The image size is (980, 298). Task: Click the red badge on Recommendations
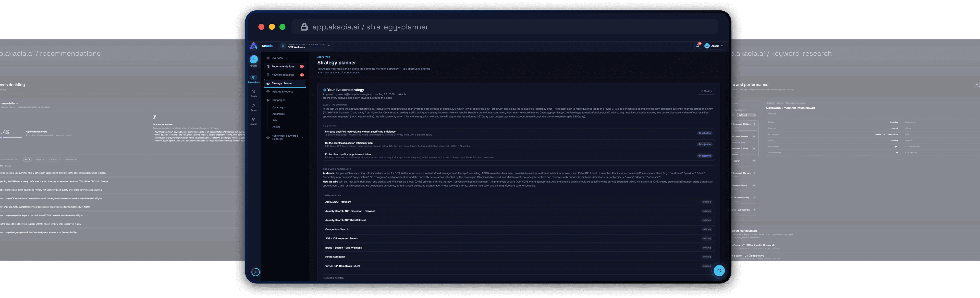(302, 67)
